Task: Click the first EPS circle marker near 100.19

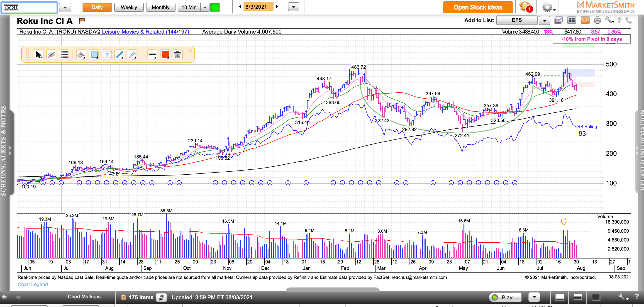Action: pyautogui.click(x=25, y=183)
